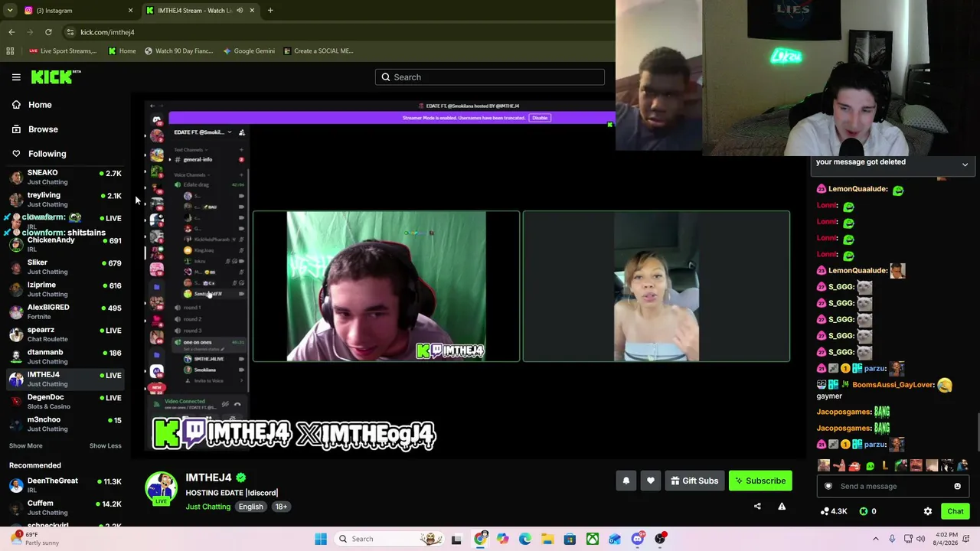Click IMTHEJ4 streamer avatar below video
The width and height of the screenshot is (980, 551).
[162, 488]
